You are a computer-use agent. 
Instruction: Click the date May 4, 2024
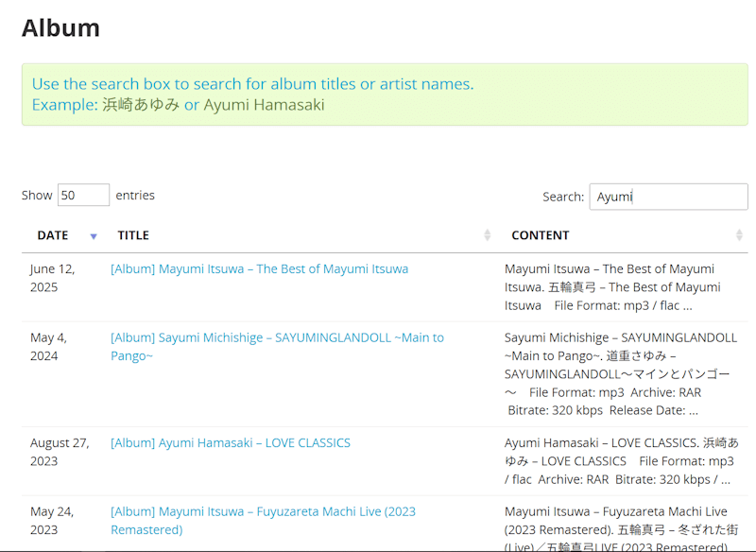[x=49, y=347]
